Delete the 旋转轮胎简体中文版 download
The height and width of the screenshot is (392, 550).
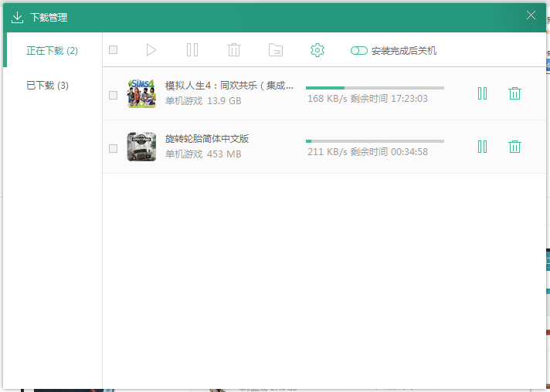tap(514, 147)
